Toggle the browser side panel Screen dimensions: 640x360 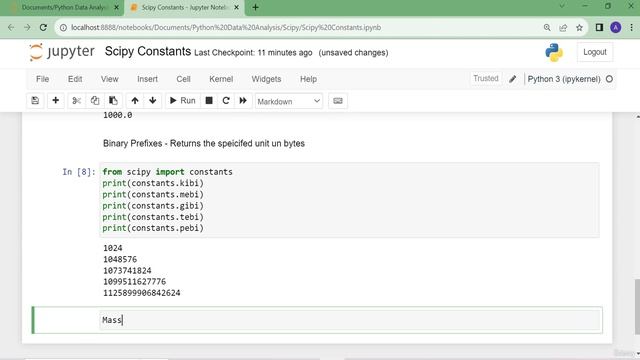click(x=599, y=27)
